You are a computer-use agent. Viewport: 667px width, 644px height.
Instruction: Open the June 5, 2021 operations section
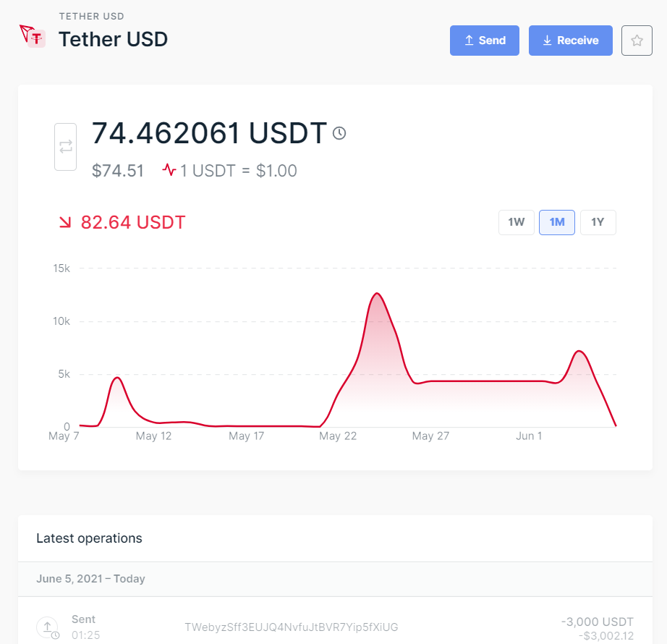click(x=90, y=579)
